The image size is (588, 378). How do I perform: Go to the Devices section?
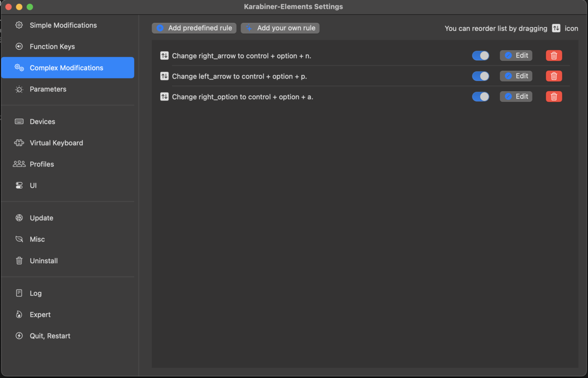(x=68, y=121)
